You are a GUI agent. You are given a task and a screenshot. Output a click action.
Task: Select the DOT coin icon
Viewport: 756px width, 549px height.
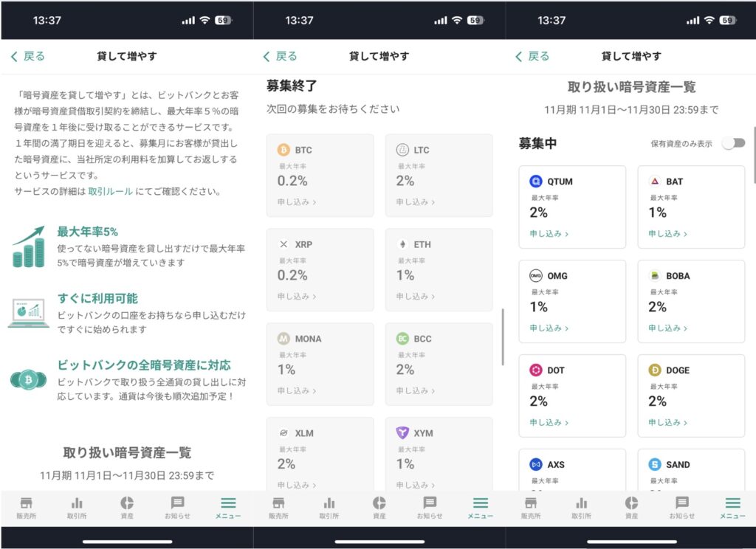(536, 370)
